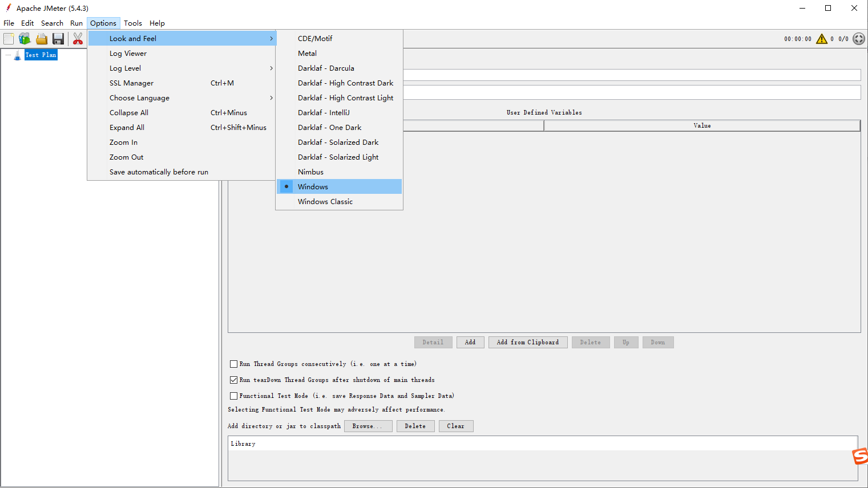Toggle Save automatically before run
This screenshot has height=488, width=868.
click(182, 172)
